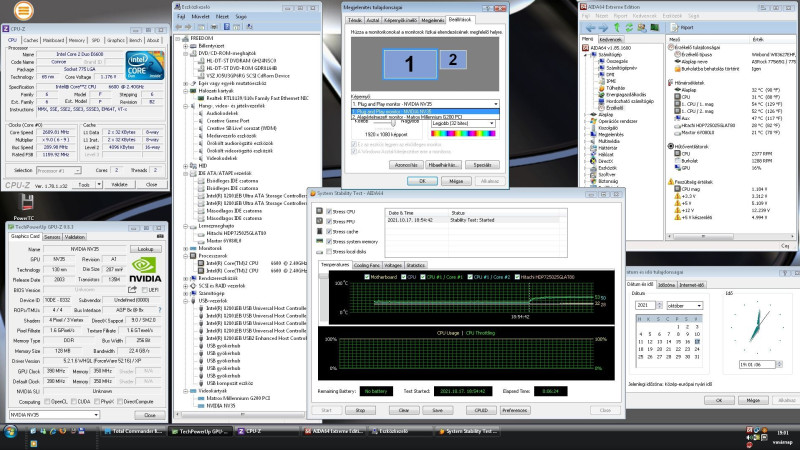This screenshot has width=800, height=450.
Task: Toggle the UEFI checkbox in GPU-Z
Action: tap(144, 290)
